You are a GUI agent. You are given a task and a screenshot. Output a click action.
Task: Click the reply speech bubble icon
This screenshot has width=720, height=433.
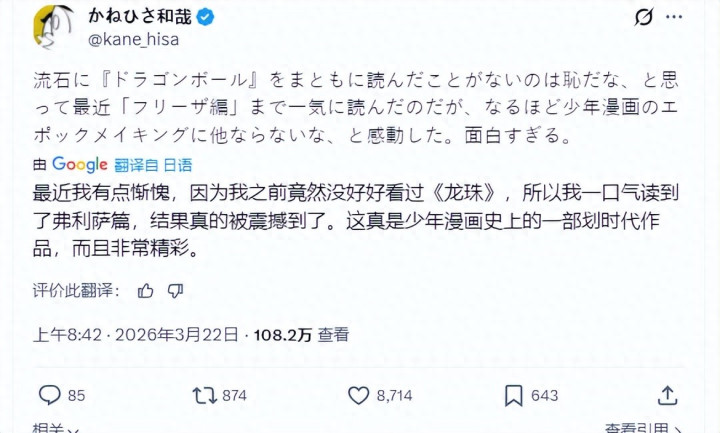coord(49,396)
